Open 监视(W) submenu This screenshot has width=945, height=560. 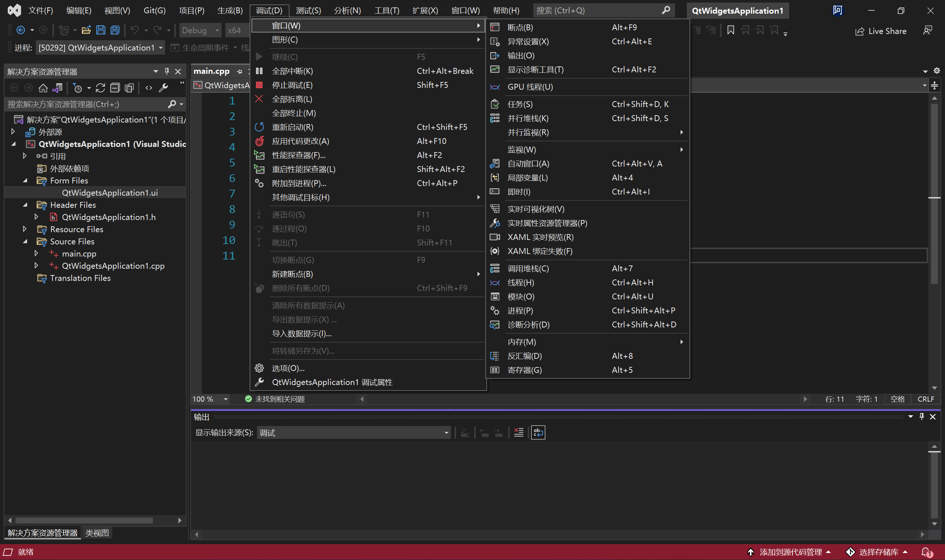tap(588, 150)
